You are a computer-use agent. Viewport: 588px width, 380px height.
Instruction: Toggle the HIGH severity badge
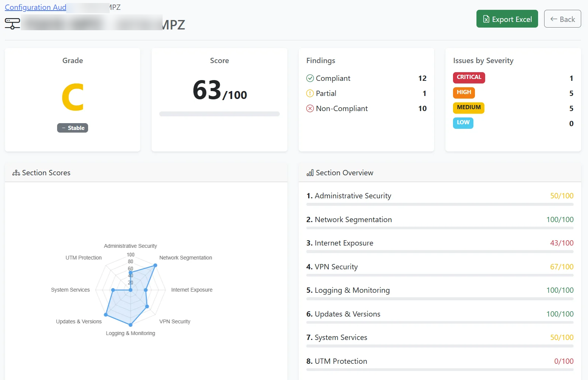click(464, 93)
